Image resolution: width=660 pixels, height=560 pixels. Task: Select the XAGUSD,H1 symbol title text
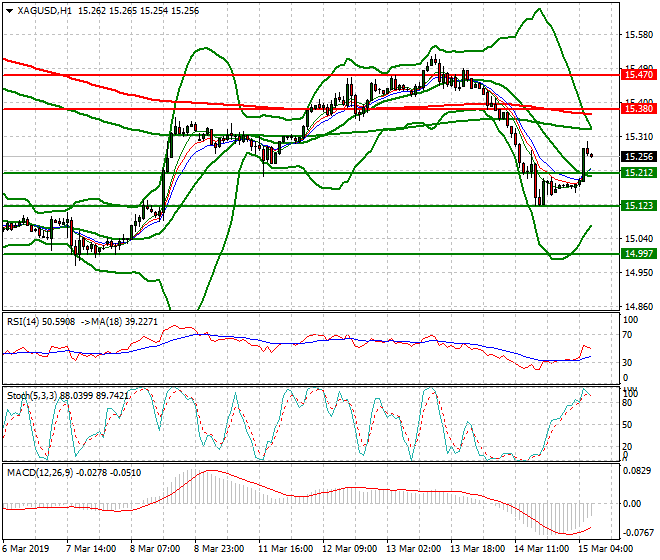click(44, 11)
